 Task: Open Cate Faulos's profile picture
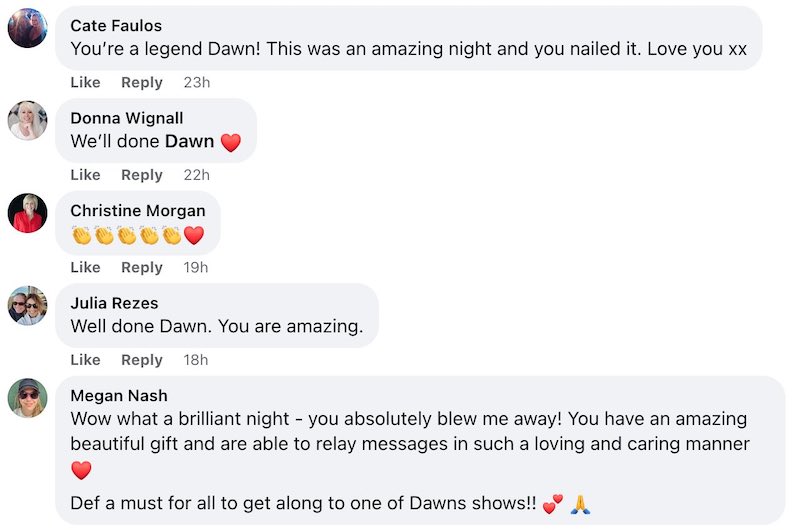coord(27,28)
